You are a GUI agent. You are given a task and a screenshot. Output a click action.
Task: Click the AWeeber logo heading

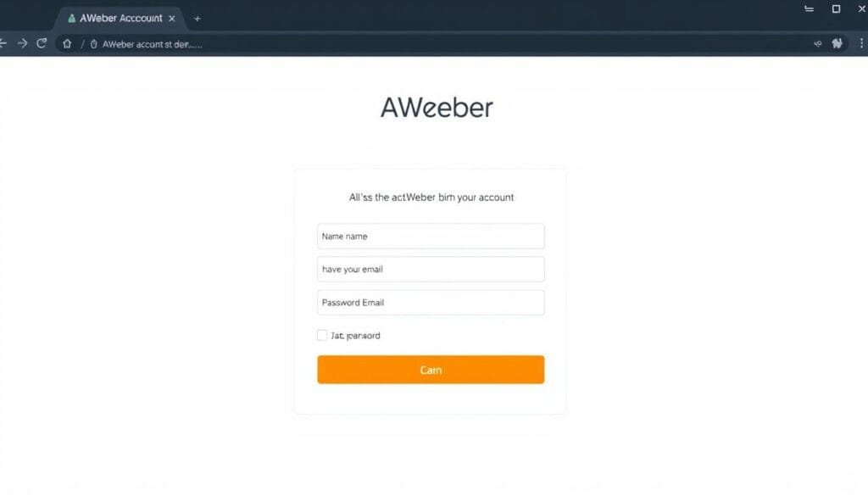click(x=437, y=108)
